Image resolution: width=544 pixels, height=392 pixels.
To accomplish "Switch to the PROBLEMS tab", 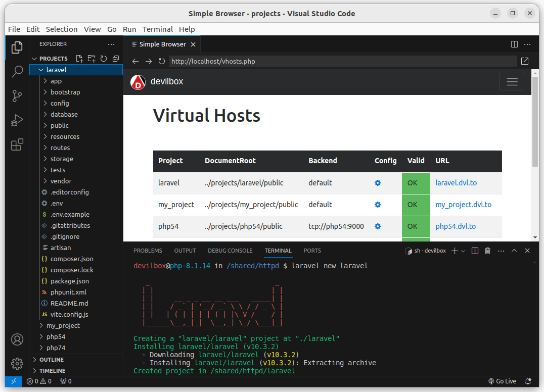I will click(x=148, y=251).
